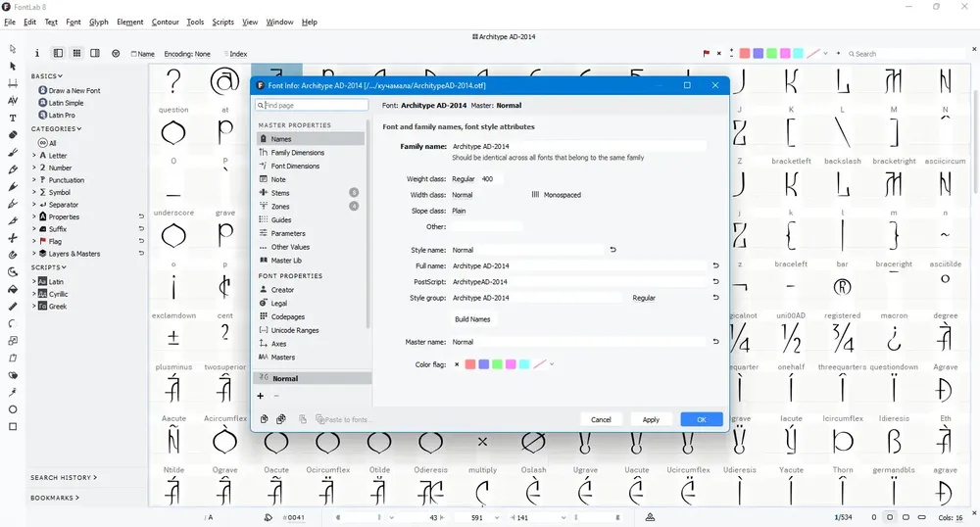Open the Scripts menu
The width and height of the screenshot is (980, 527).
222,22
